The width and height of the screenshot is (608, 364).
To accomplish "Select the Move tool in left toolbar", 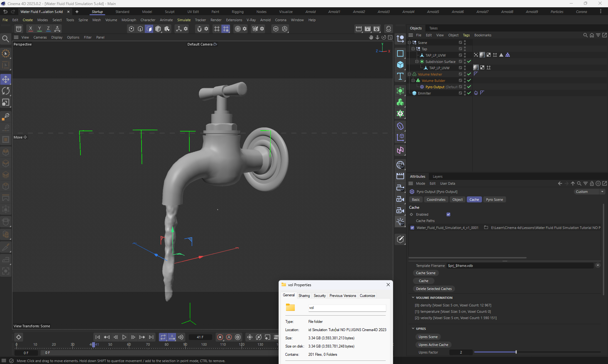I will click(6, 79).
